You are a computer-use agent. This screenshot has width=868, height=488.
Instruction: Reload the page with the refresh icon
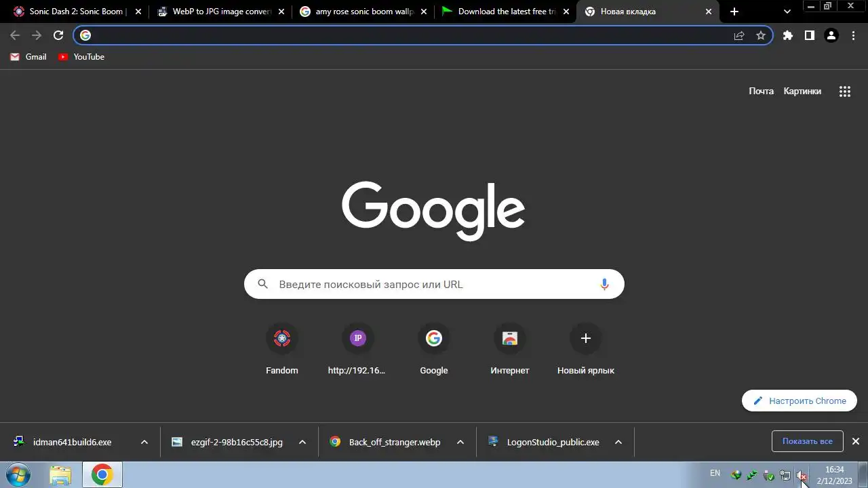click(58, 35)
